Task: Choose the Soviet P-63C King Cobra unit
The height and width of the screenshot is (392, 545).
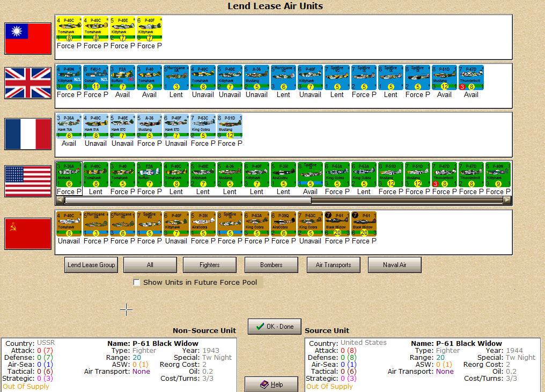Action: point(310,224)
